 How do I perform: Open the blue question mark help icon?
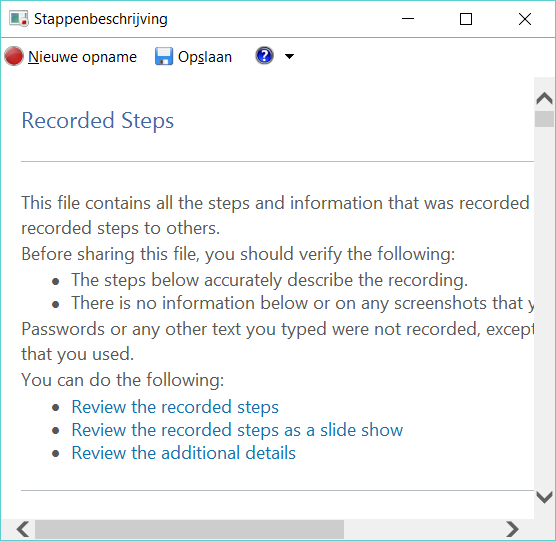coord(264,56)
